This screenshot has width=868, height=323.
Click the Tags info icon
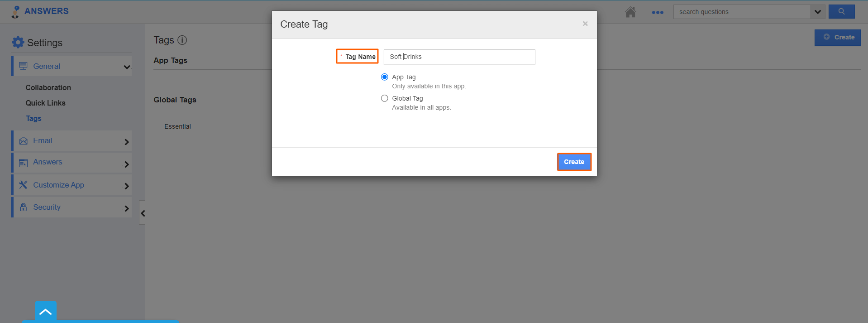point(182,40)
